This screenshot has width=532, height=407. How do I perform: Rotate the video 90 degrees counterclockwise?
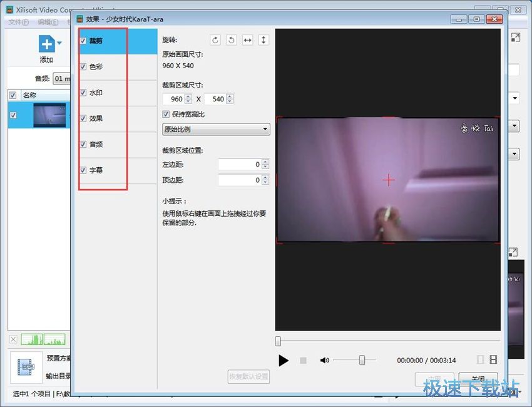(x=232, y=40)
